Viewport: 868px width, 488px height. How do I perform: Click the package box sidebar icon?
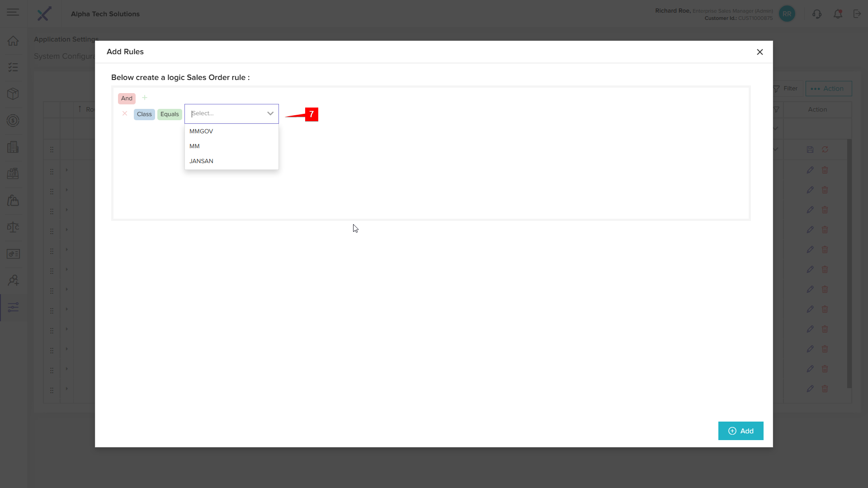[13, 94]
